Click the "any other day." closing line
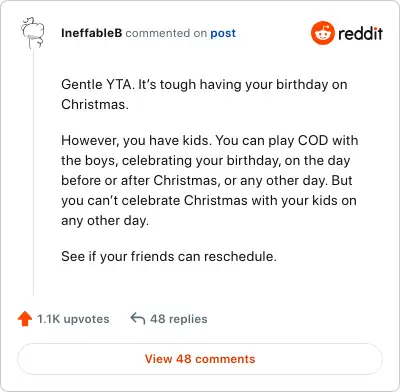400x392 pixels. (105, 221)
